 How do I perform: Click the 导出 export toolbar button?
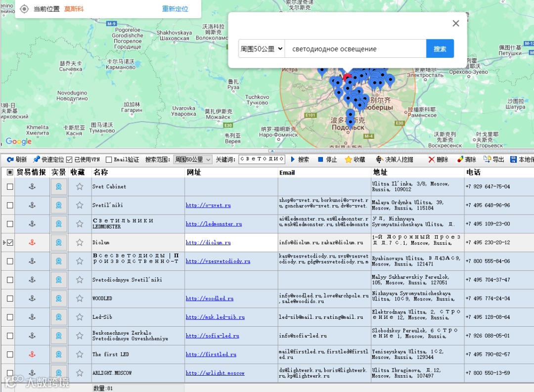click(x=493, y=159)
